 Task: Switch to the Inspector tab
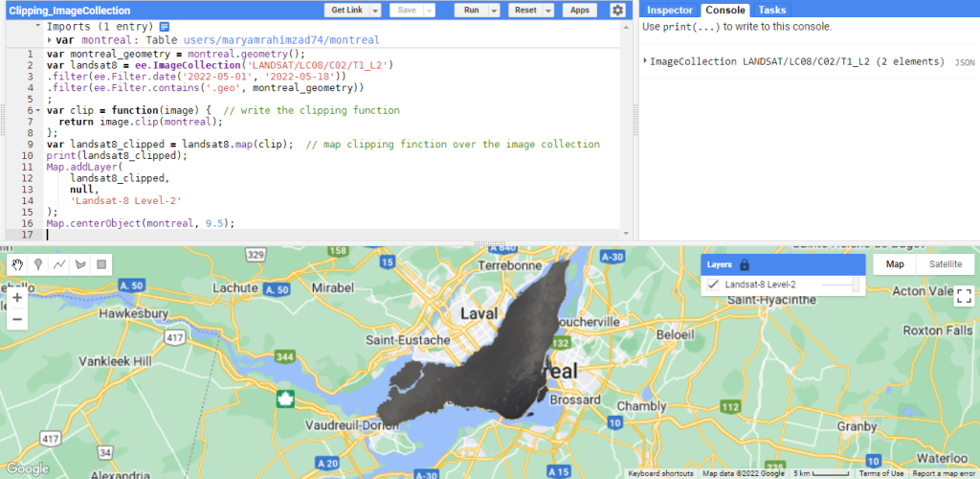[x=670, y=10]
